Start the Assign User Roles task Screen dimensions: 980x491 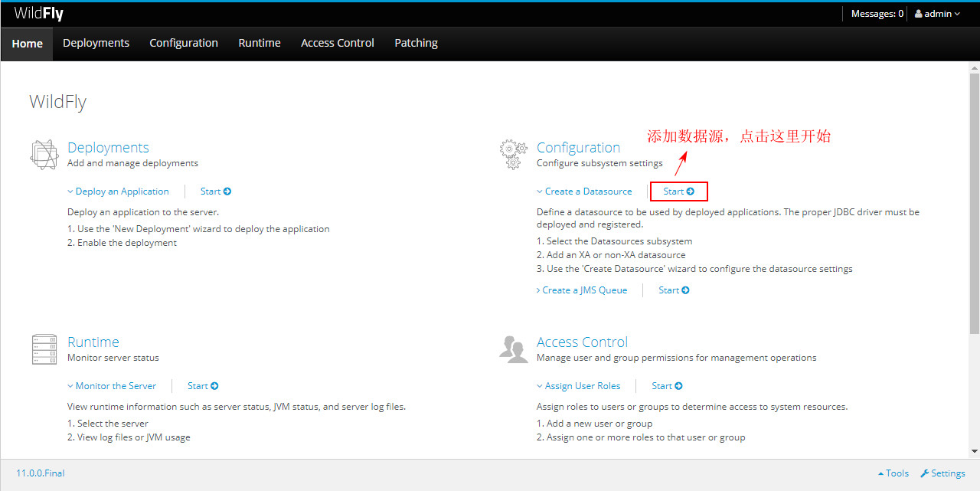[667, 386]
